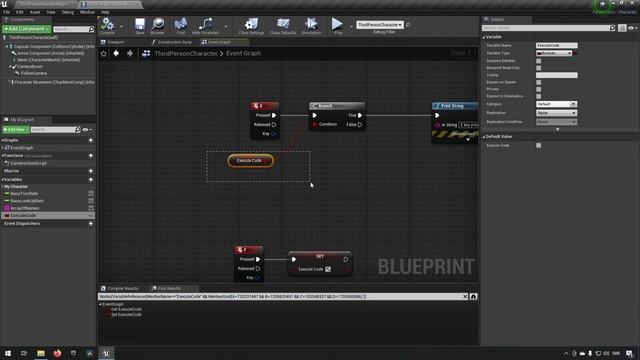The height and width of the screenshot is (360, 640).
Task: Toggle Blueprint Read Only checkbox
Action: click(539, 68)
